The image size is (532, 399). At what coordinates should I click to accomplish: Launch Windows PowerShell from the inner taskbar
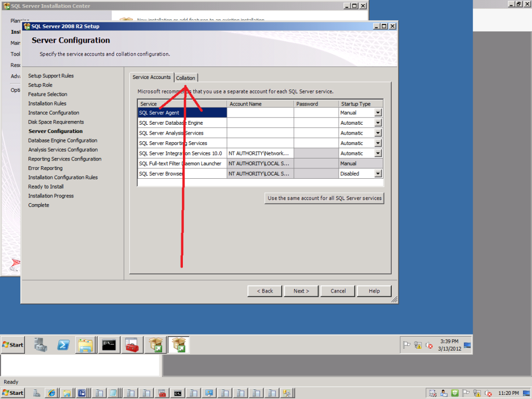click(63, 345)
